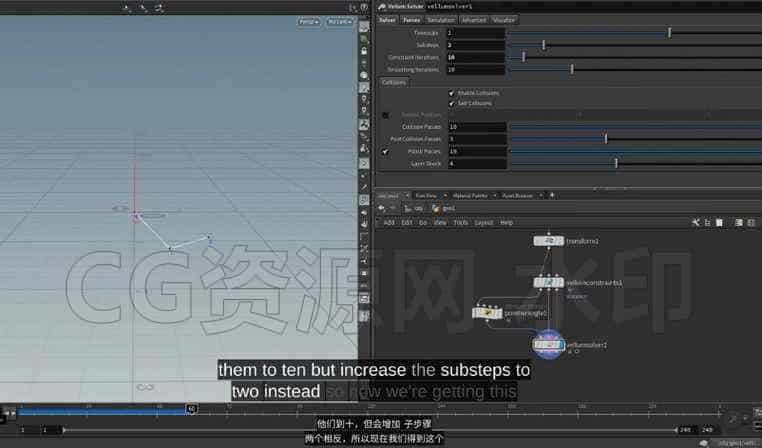
Task: Open the Solver tab in parameters
Action: click(x=387, y=20)
